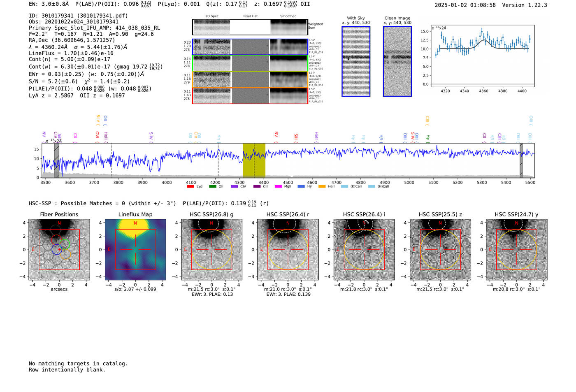Select the HeII orange legend swatch
Viewport: 576px width, 392px height.
[322, 186]
